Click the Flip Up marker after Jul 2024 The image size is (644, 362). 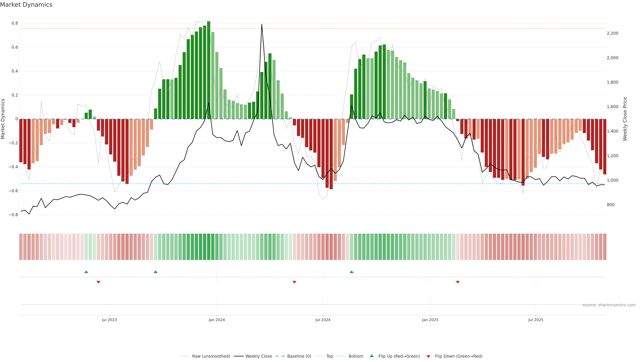point(352,272)
